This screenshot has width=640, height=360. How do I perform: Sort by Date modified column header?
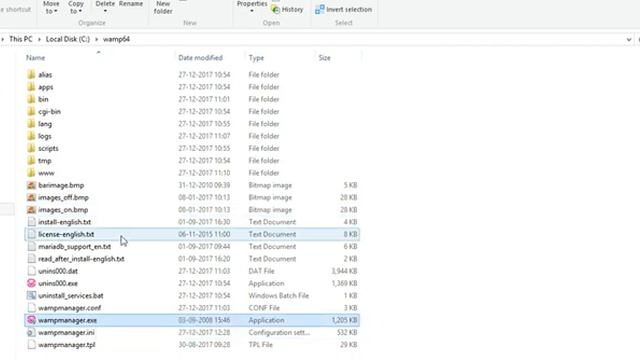point(200,58)
